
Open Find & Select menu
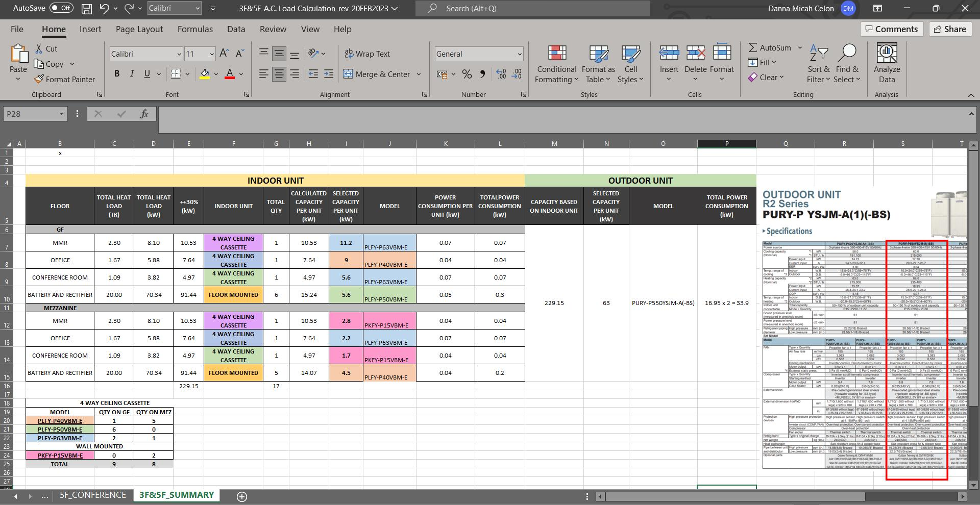tap(847, 64)
